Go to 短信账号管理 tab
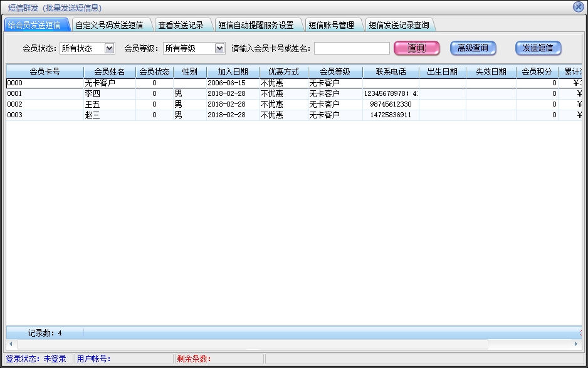588x368 pixels. tap(331, 26)
